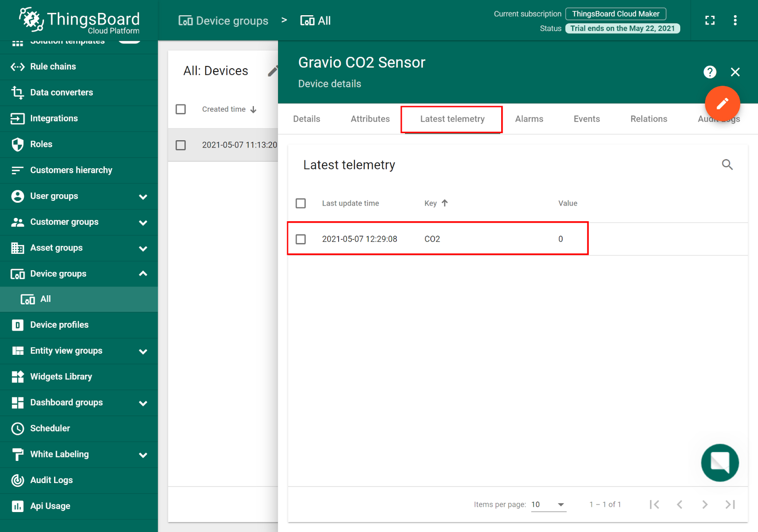Open the telemetry search icon
The height and width of the screenshot is (532, 758).
[728, 164]
